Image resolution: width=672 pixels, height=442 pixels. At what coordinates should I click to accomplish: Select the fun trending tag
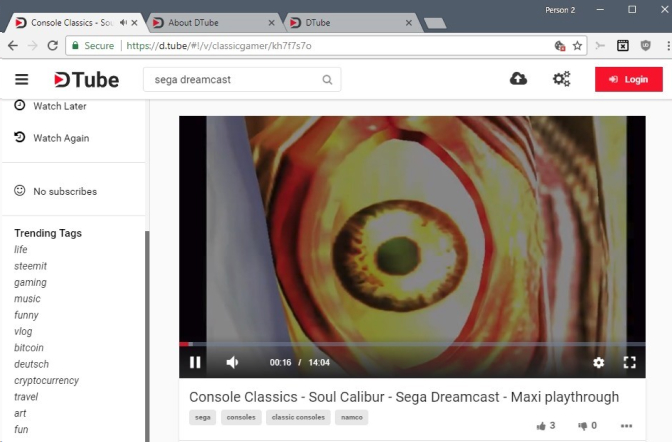tap(21, 430)
